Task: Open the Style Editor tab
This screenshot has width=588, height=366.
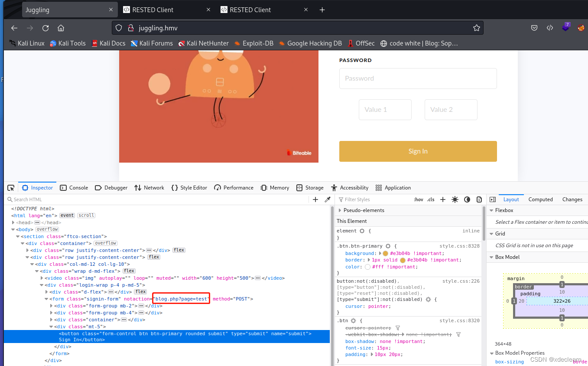Action: tap(189, 188)
